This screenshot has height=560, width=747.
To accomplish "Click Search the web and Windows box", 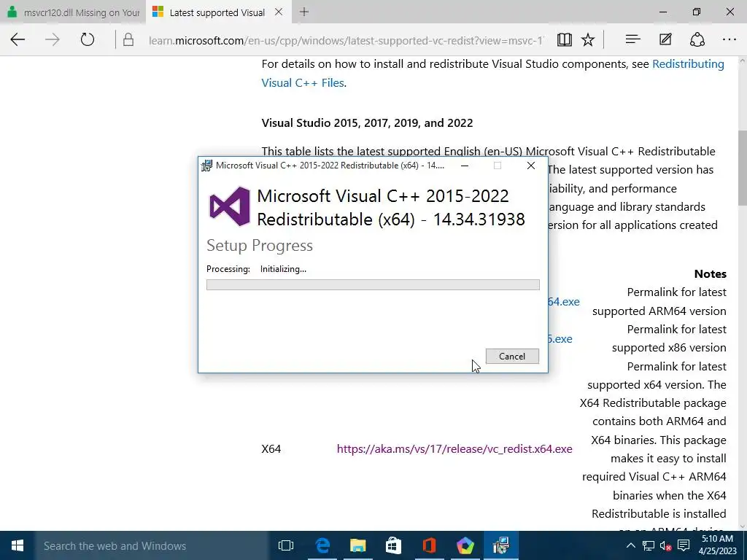I will 152,545.
